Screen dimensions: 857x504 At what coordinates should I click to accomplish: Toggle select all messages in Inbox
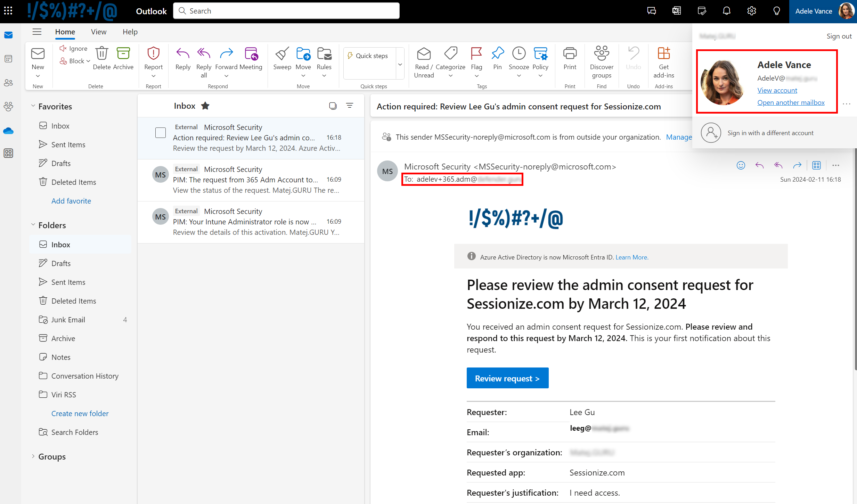pos(333,106)
